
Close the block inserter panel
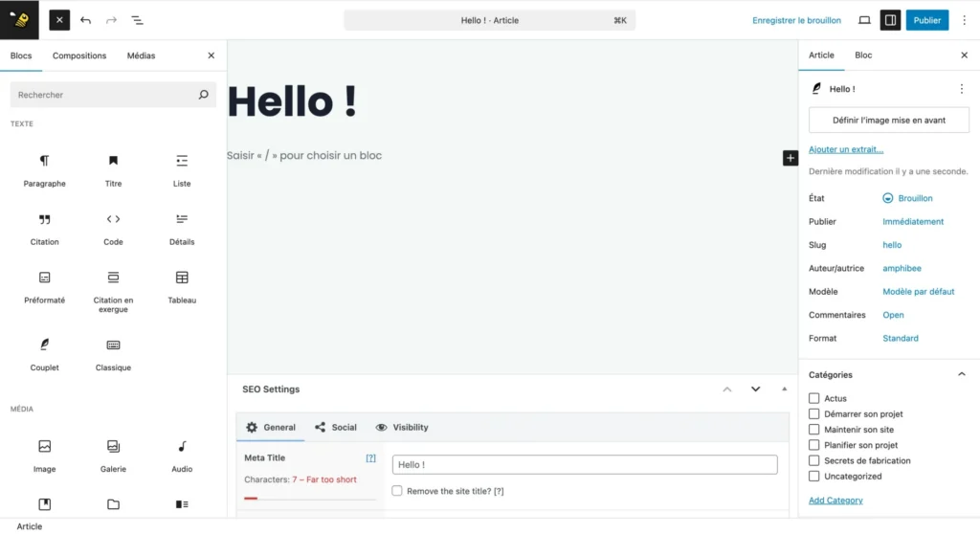(212, 56)
